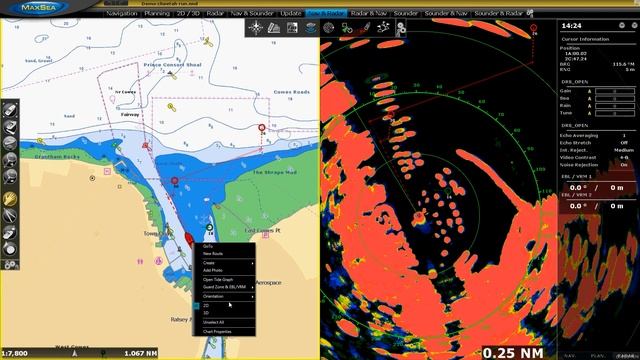Screen dimensions: 640x360
Task: Click green target marker 18 on chart
Action: [209, 227]
